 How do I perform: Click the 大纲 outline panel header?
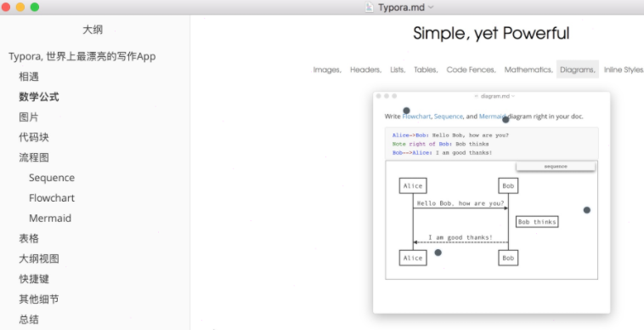(x=93, y=30)
